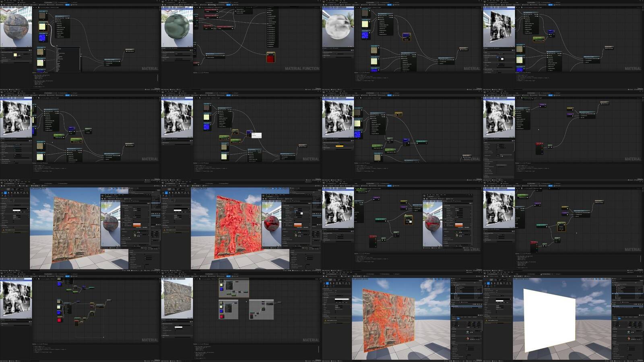Click the green sphere material preview

pyautogui.click(x=177, y=27)
